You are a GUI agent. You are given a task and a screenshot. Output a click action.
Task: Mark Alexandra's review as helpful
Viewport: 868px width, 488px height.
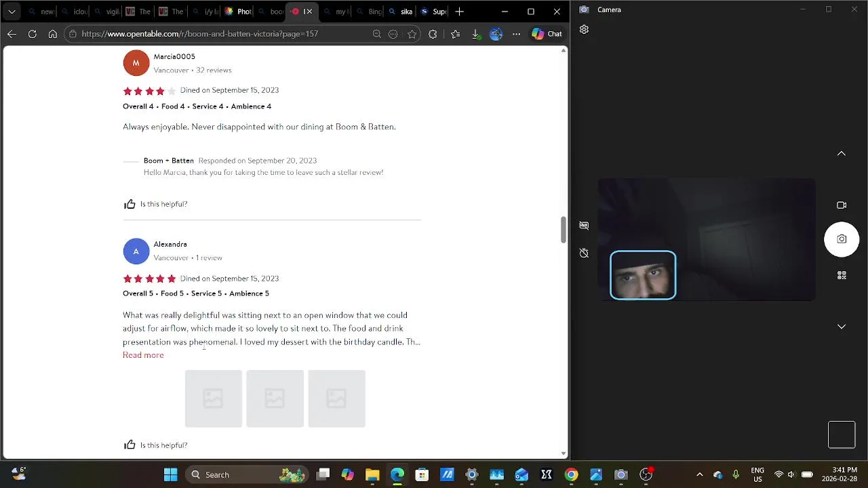(x=155, y=445)
